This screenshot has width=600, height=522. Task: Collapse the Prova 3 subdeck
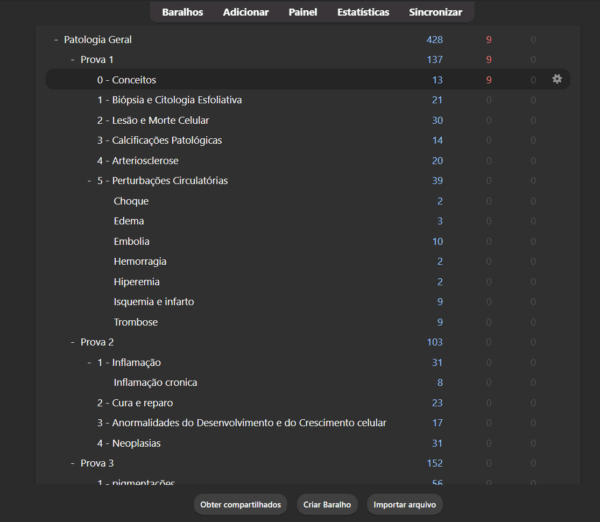click(x=72, y=463)
